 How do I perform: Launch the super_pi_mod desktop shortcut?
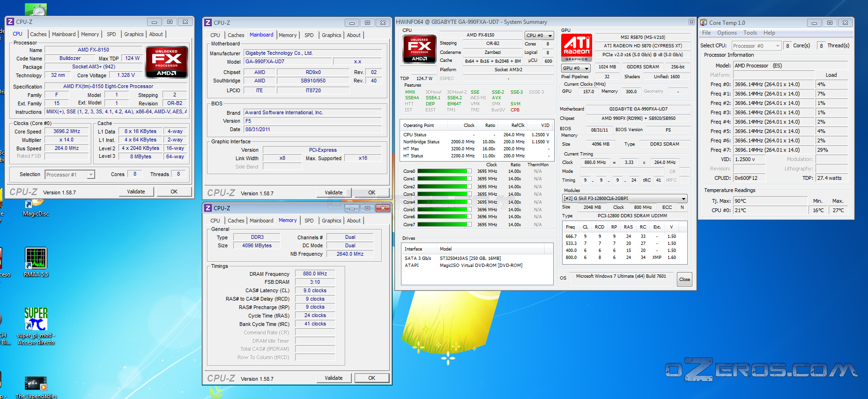pos(36,326)
